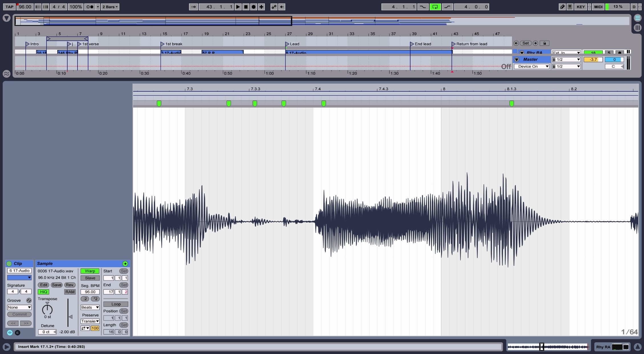Click the Groove hot-swap icon

29,300
